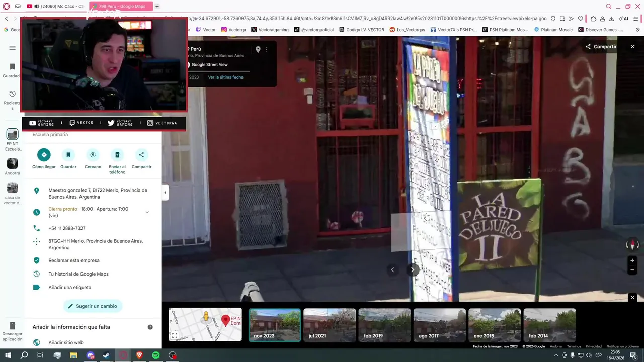Click the Street View compass
The width and height of the screenshot is (644, 362).
[x=632, y=245]
